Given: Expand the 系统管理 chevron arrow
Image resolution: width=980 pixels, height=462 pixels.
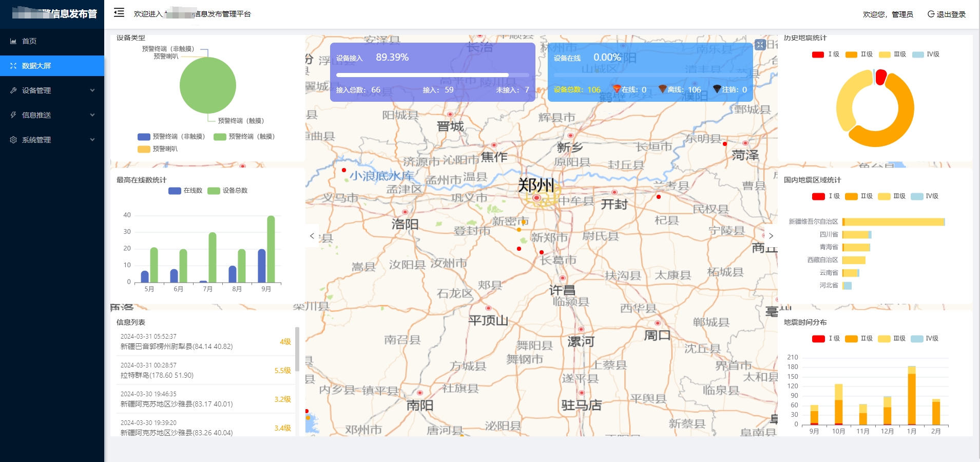Looking at the screenshot, I should [x=92, y=140].
